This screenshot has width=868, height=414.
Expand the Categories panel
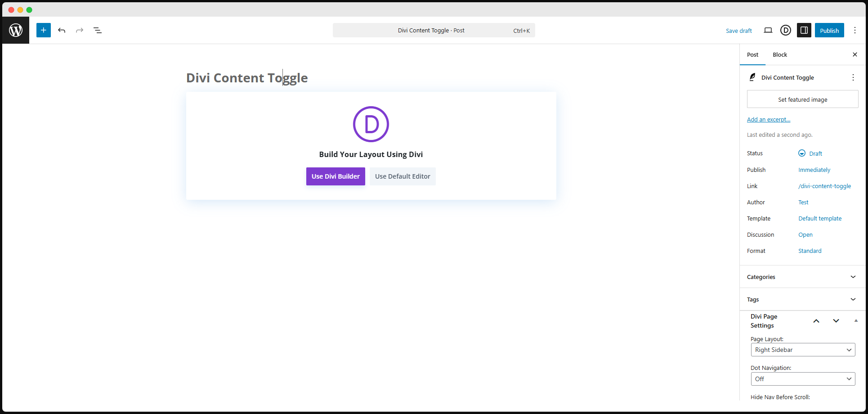[x=803, y=277]
